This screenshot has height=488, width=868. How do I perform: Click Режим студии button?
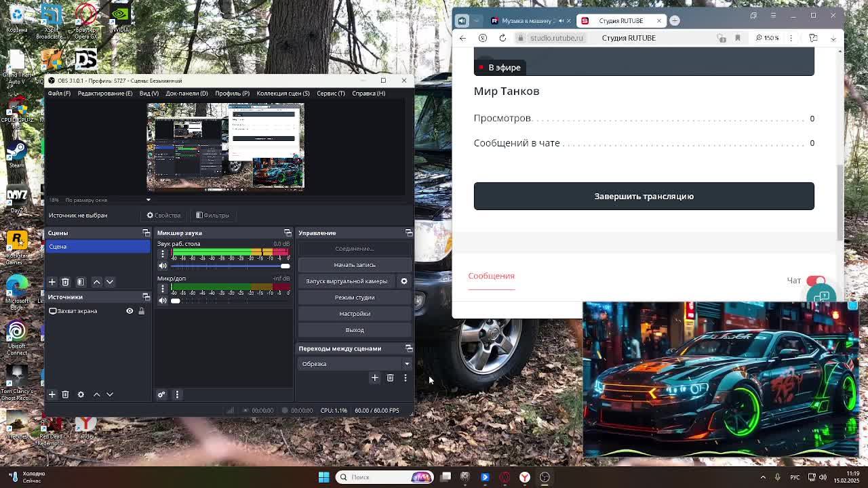[x=355, y=298]
